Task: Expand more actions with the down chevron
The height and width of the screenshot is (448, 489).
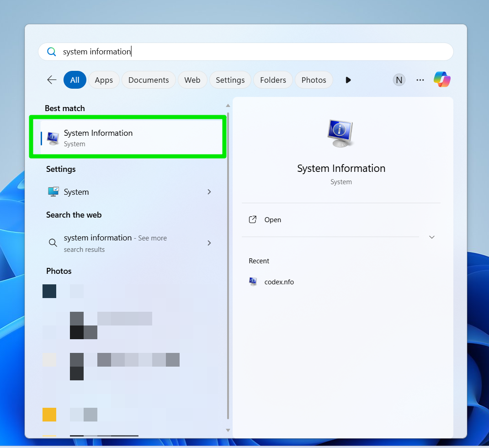Action: pos(431,237)
